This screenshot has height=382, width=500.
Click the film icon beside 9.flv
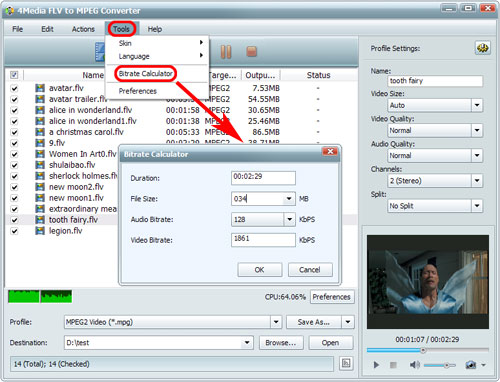[40, 143]
